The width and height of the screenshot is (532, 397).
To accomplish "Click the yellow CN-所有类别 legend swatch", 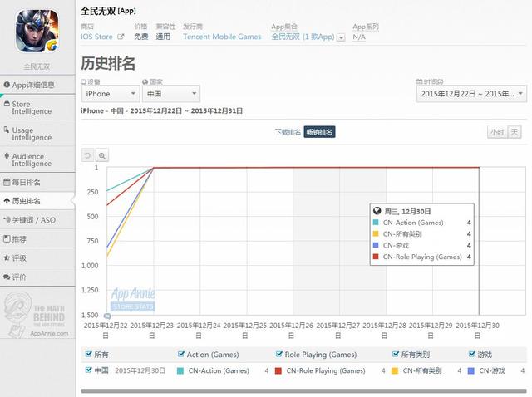I will pyautogui.click(x=395, y=371).
